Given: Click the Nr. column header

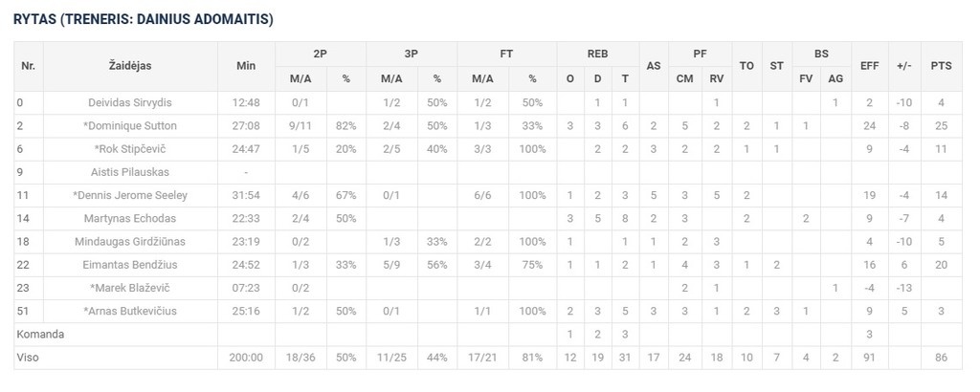Looking at the screenshot, I should point(29,66).
